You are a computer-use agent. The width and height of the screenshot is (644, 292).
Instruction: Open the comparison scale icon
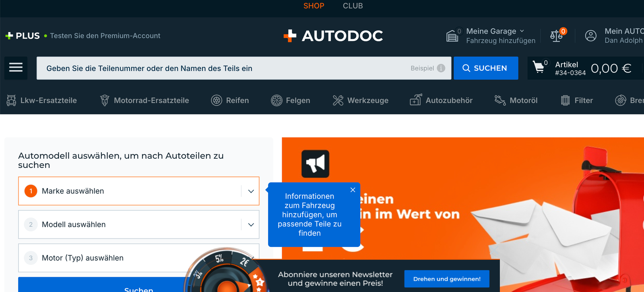tap(556, 36)
